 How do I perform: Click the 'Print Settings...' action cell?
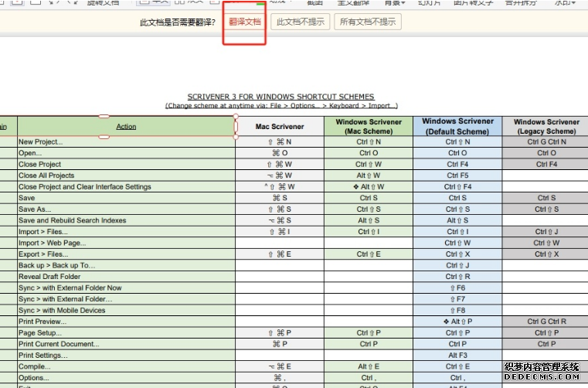pos(126,356)
